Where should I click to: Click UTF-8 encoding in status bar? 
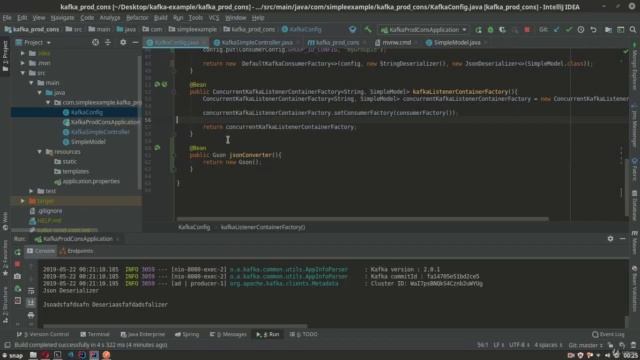tap(518, 345)
